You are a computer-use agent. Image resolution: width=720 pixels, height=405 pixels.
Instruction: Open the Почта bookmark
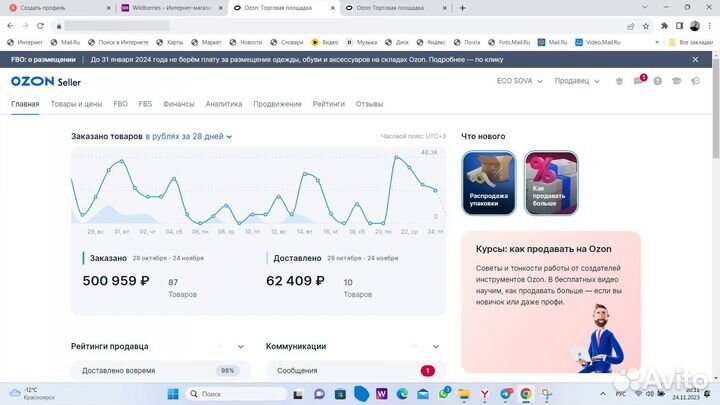click(467, 42)
